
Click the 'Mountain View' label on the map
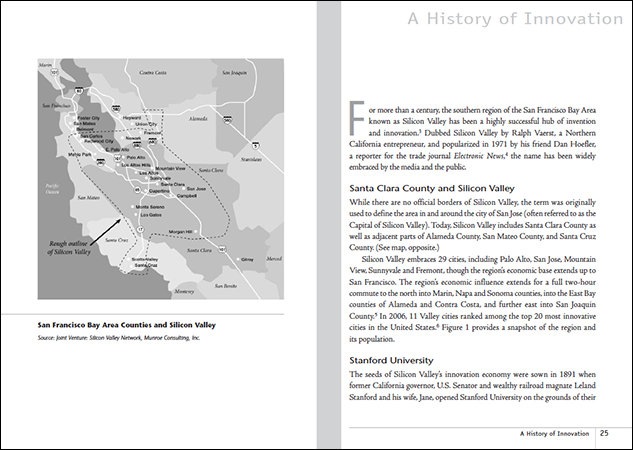pos(170,169)
